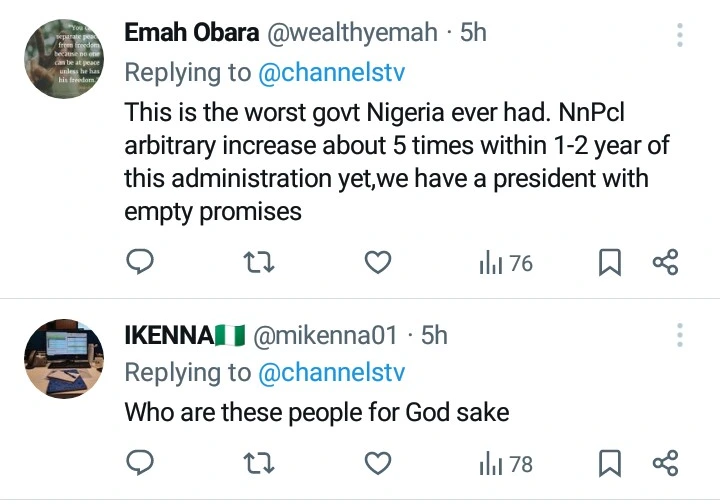Screen dimensions: 720x504
Task: View analytics showing 78 views
Action: pyautogui.click(x=505, y=463)
